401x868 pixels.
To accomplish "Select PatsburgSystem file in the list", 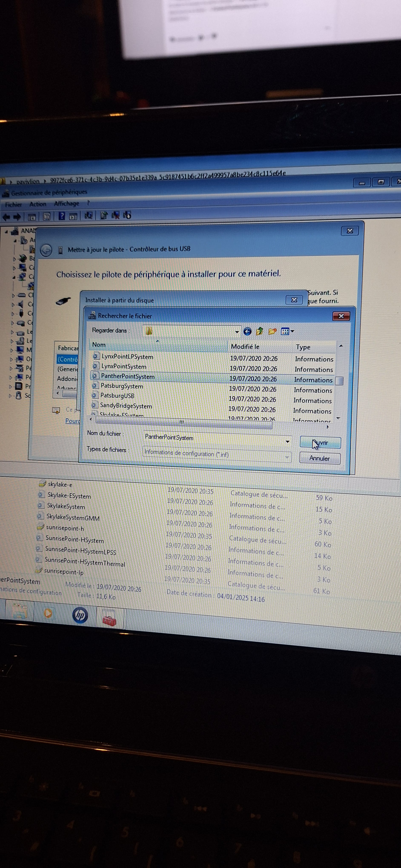I will pos(122,386).
